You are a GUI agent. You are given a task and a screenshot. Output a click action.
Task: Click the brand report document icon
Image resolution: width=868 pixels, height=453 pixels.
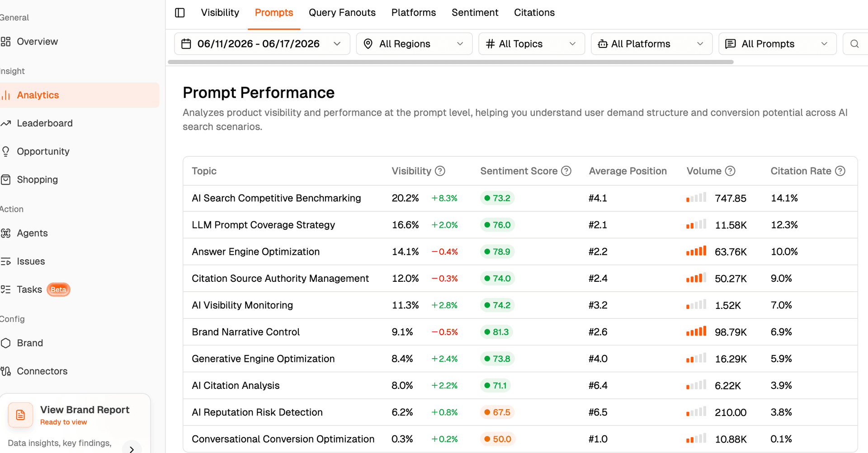(20, 415)
